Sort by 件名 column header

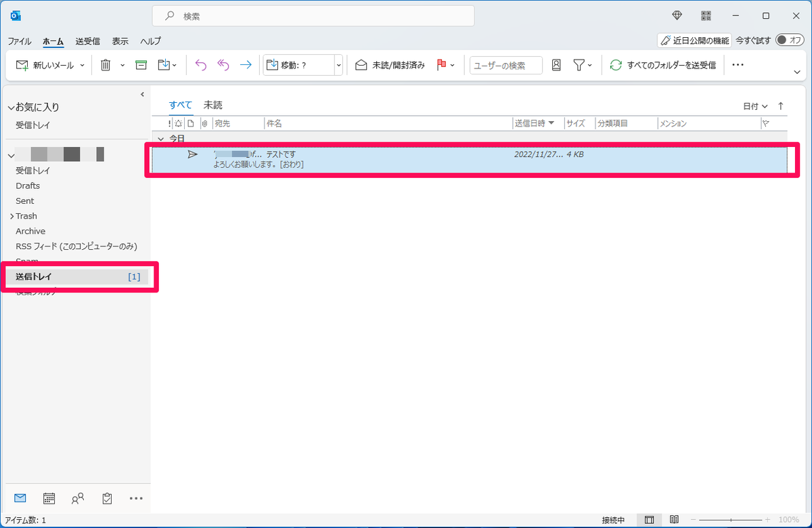click(x=388, y=123)
